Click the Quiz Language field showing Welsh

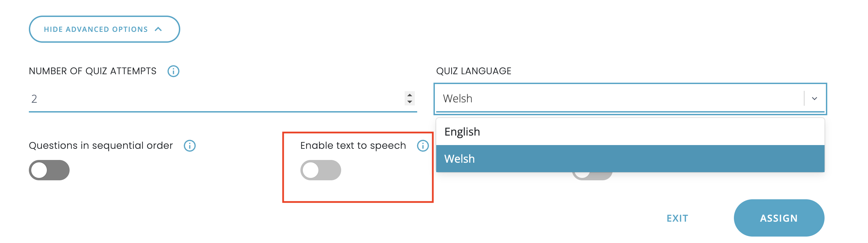click(x=618, y=99)
